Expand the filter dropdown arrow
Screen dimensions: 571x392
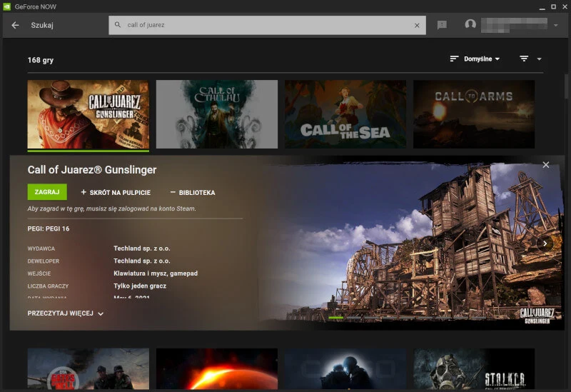539,59
